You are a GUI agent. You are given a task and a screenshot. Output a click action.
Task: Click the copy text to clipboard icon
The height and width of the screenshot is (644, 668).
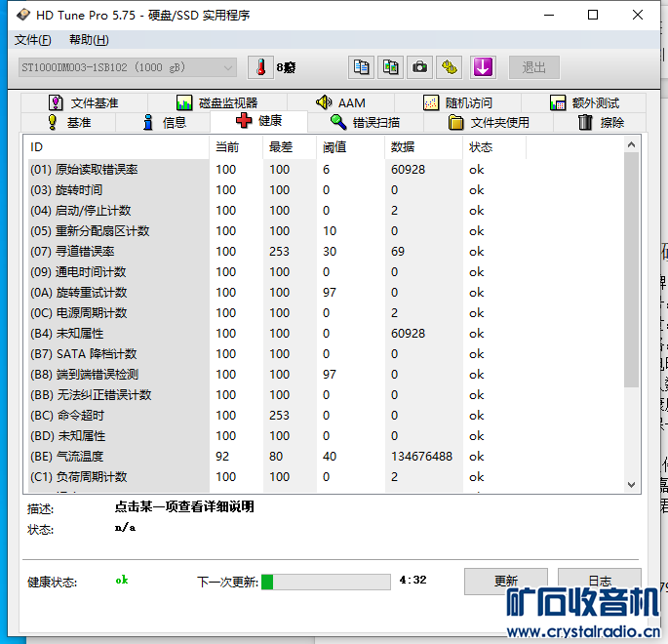[x=361, y=67]
